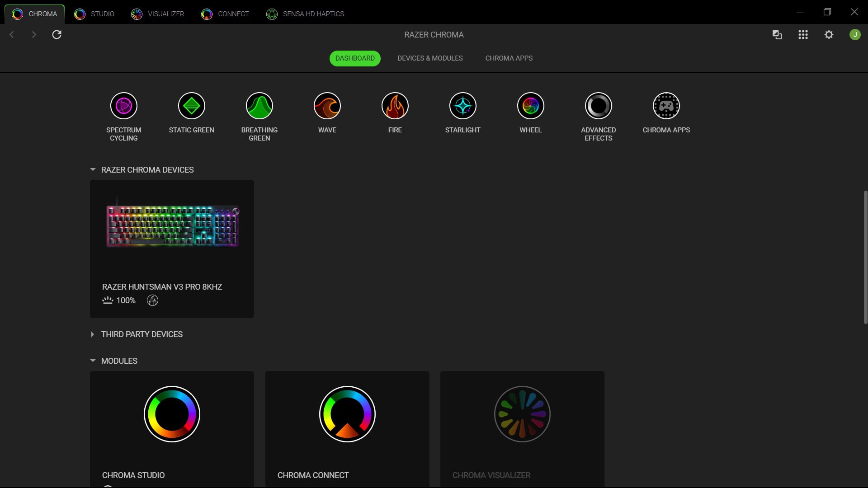The width and height of the screenshot is (868, 488).
Task: Open the Chroma Apps effect icon
Action: tap(666, 105)
